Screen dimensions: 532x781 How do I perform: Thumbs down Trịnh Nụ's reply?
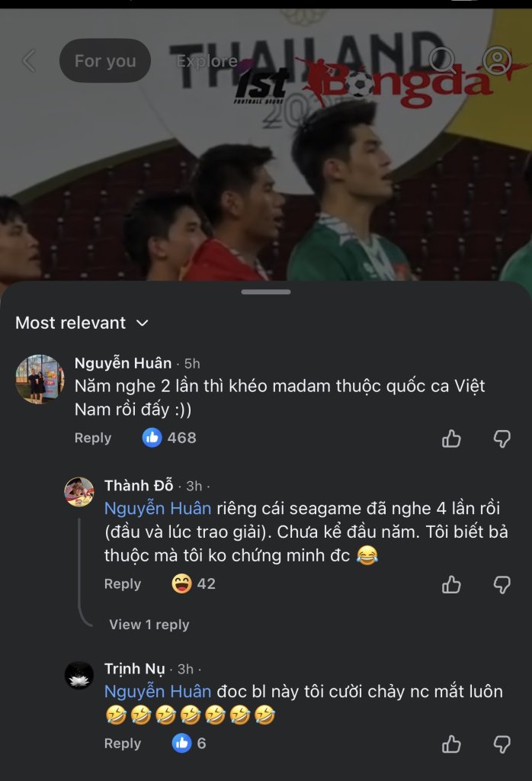tap(502, 744)
